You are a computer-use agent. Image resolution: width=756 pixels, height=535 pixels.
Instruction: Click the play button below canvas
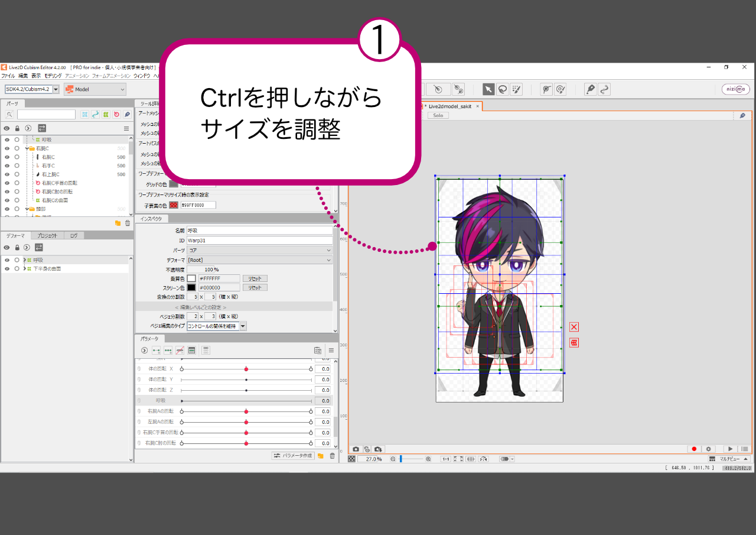[x=731, y=449]
